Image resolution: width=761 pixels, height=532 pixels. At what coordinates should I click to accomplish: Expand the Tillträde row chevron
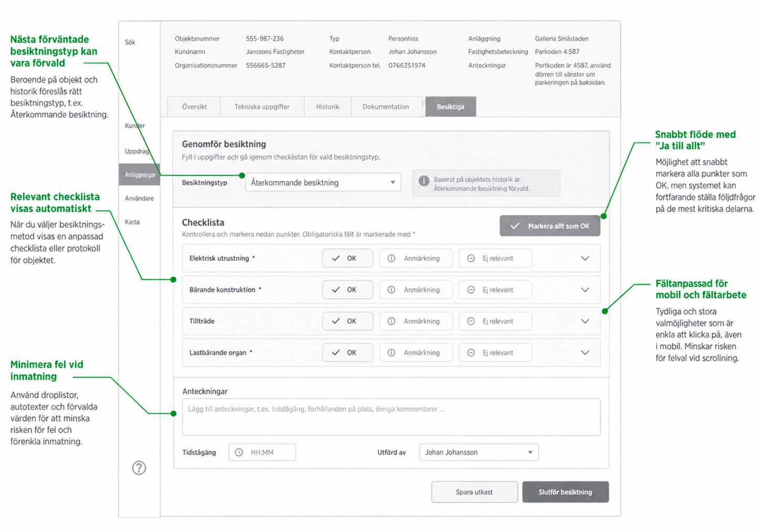coord(585,321)
